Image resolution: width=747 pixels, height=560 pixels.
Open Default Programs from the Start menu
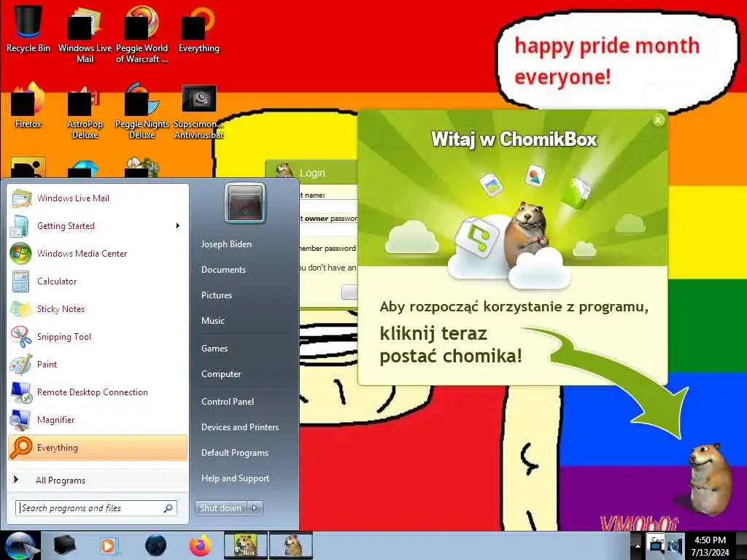point(235,453)
